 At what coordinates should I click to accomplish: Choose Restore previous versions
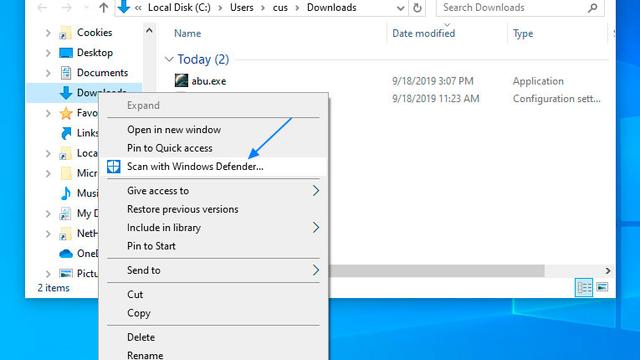213,209
